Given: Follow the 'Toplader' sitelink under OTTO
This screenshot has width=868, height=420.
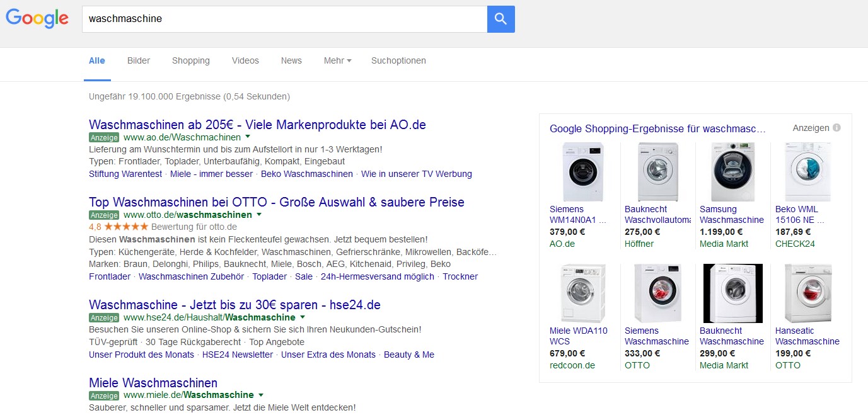Looking at the screenshot, I should coord(270,276).
